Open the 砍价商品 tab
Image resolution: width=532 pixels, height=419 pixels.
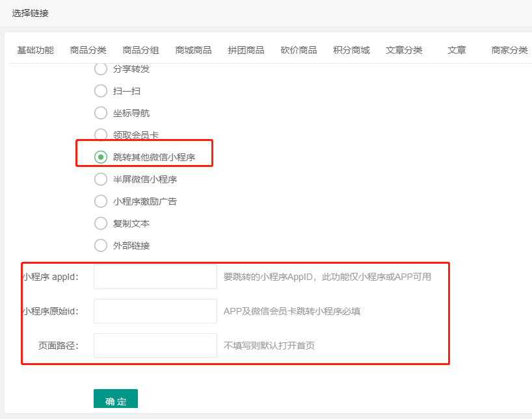pyautogui.click(x=299, y=50)
